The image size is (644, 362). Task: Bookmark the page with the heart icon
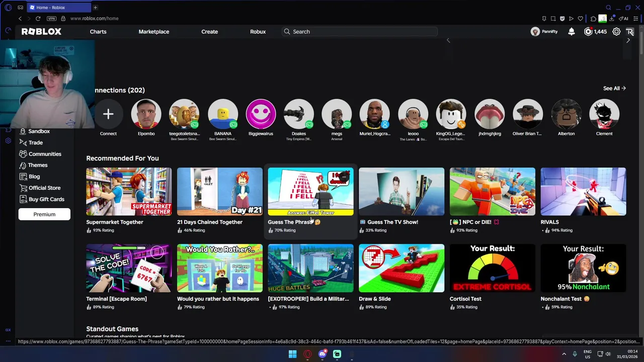click(580, 19)
